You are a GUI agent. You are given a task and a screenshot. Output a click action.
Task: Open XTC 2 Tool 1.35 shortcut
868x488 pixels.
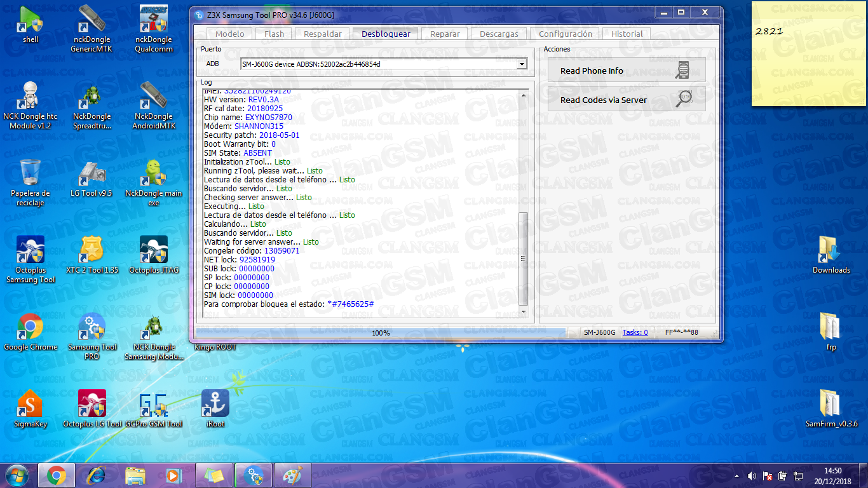coord(92,255)
